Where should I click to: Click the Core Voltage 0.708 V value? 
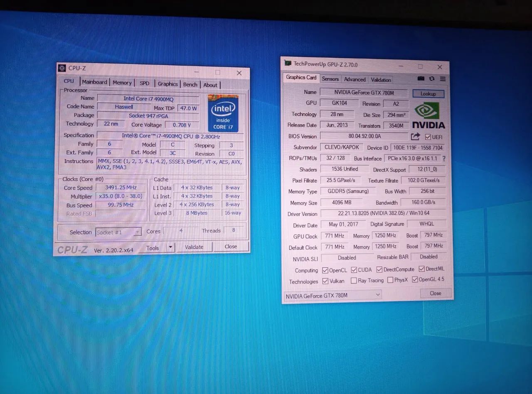(182, 125)
